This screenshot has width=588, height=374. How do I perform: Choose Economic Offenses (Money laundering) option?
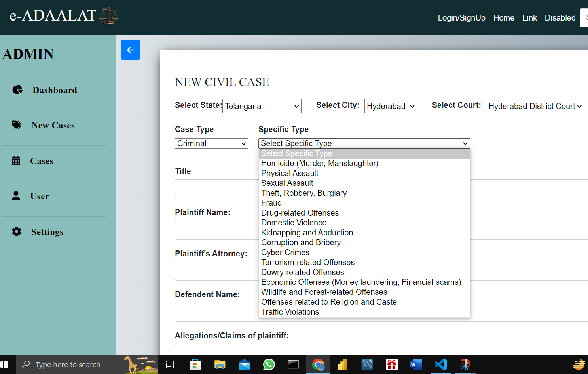[x=364, y=282]
